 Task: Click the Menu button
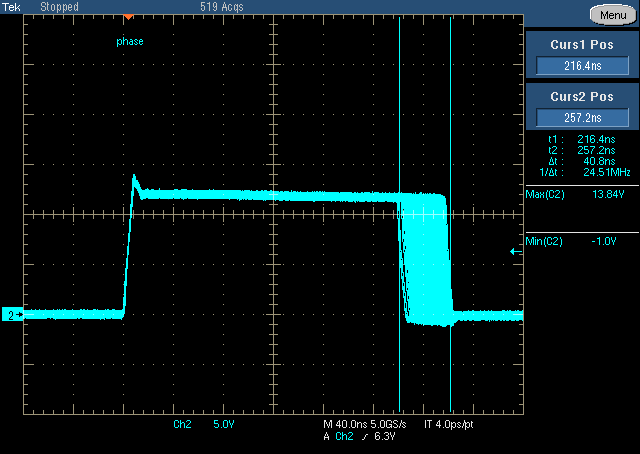[x=608, y=15]
